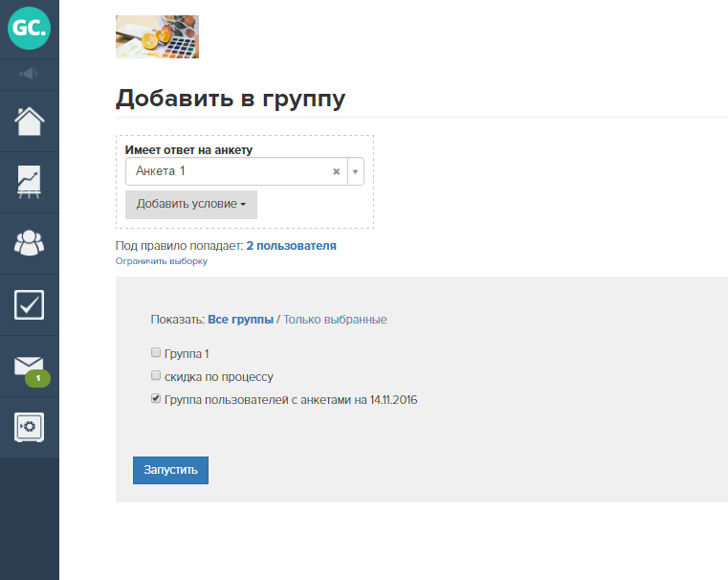Show Все группы

coord(240,320)
